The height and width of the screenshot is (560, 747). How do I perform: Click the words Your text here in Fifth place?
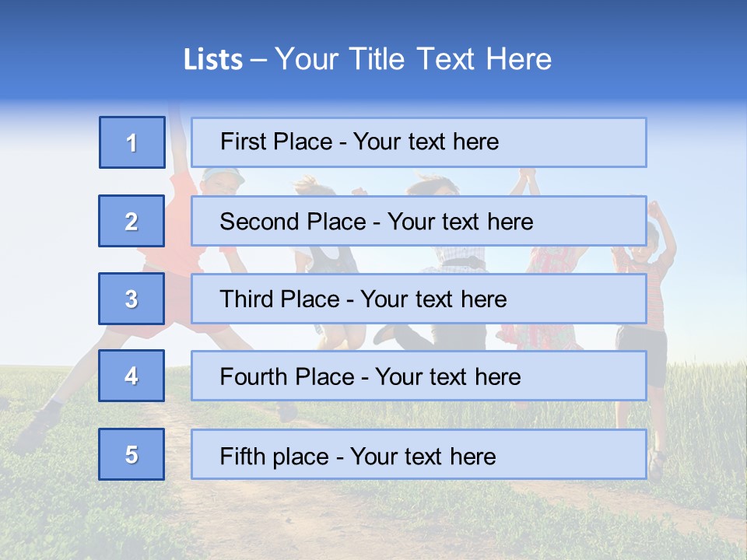click(423, 456)
